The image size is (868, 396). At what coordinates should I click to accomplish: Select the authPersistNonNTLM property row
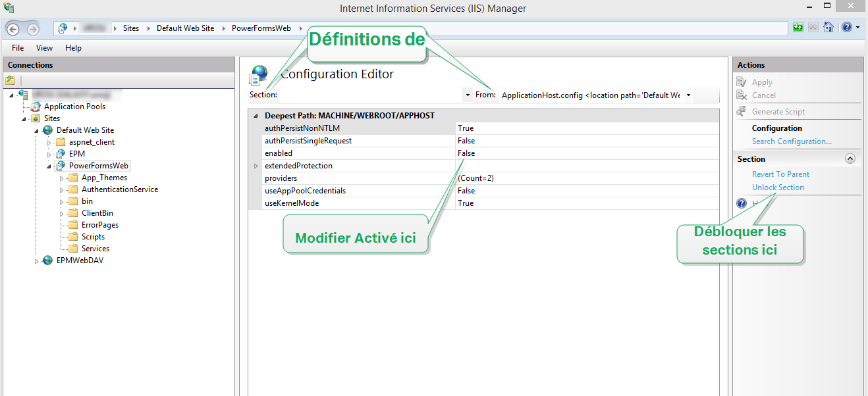[x=483, y=128]
